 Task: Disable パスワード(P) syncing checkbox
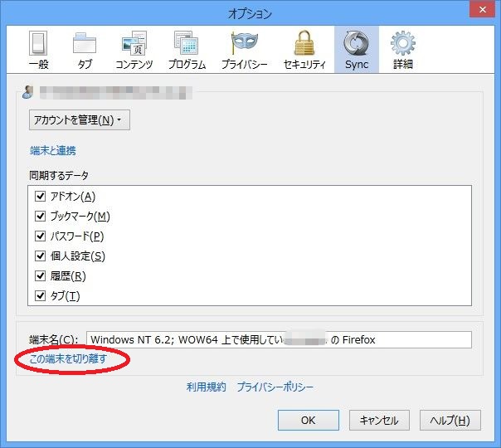click(x=40, y=236)
